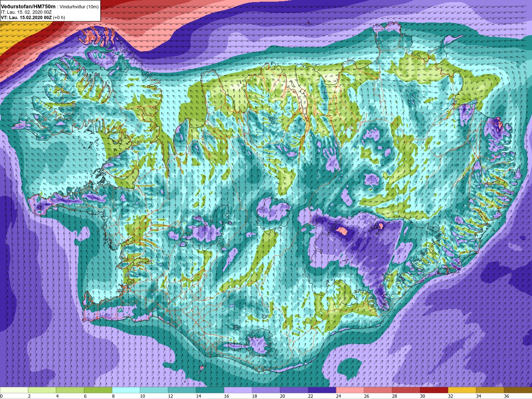532x399 pixels.
Task: Click the Veðurstofan/HM750m title text
Action: [x=28, y=6]
